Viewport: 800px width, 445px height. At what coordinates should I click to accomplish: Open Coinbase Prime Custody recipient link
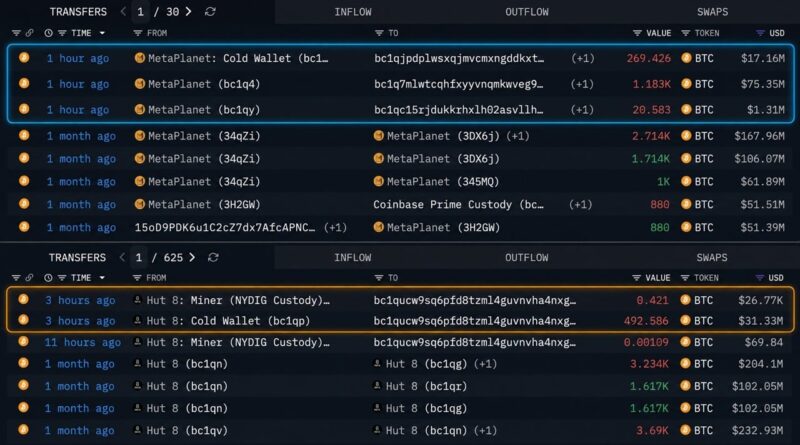pyautogui.click(x=458, y=205)
